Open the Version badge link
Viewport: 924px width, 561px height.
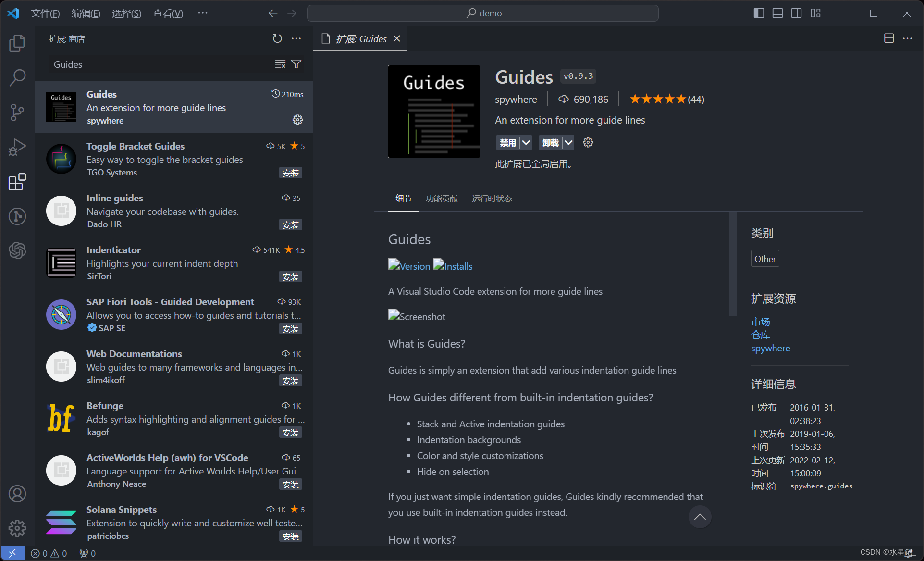tap(409, 266)
